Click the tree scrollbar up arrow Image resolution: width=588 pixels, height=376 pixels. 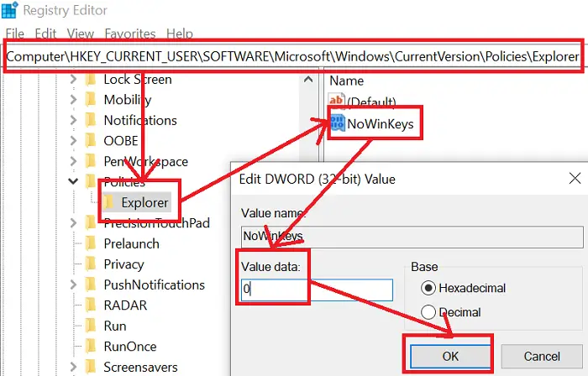(x=308, y=80)
